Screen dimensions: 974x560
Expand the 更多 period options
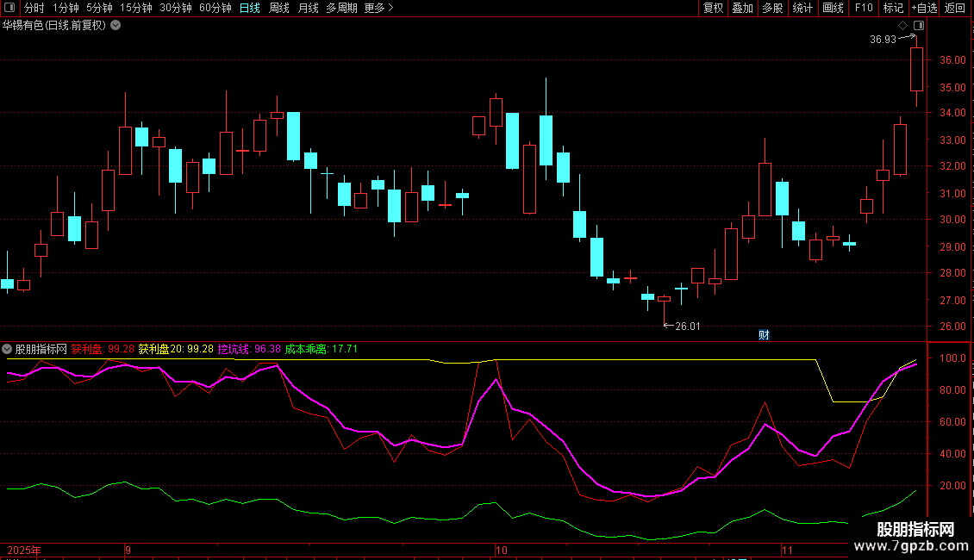378,8
